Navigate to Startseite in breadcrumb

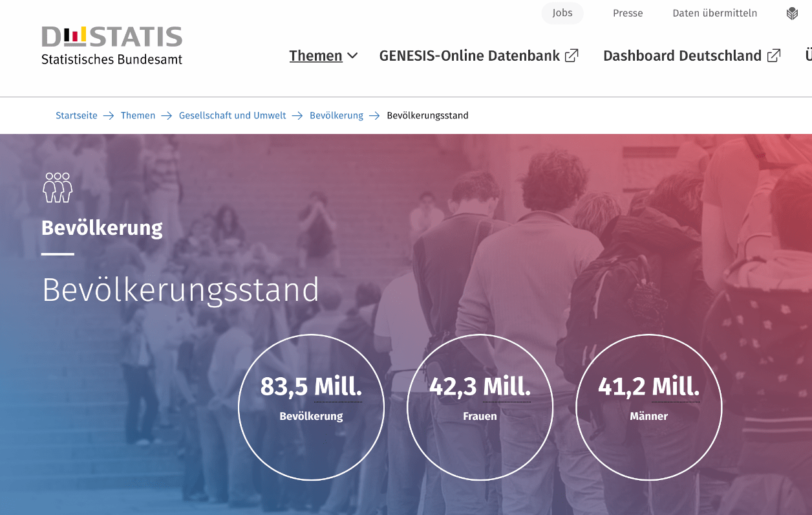[76, 116]
